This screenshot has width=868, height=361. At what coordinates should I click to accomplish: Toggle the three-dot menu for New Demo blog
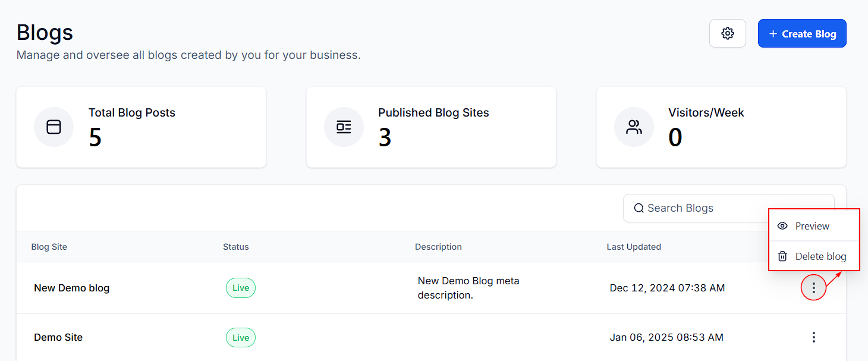coord(813,288)
